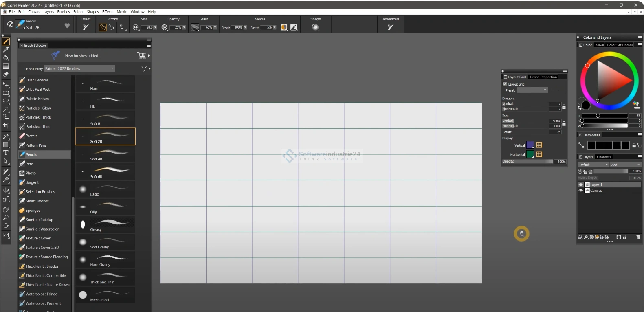The height and width of the screenshot is (312, 644).
Task: Hide Layer 1 using its eye icon
Action: pyautogui.click(x=581, y=185)
